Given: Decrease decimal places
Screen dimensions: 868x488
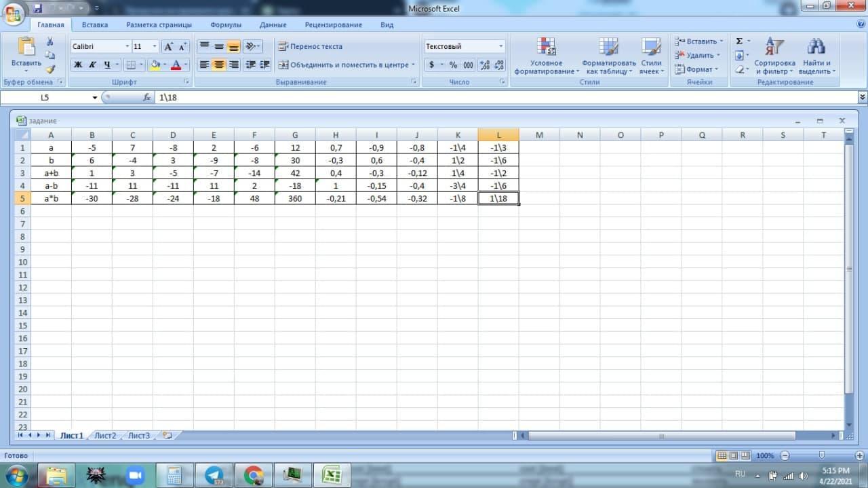Looking at the screenshot, I should click(499, 65).
